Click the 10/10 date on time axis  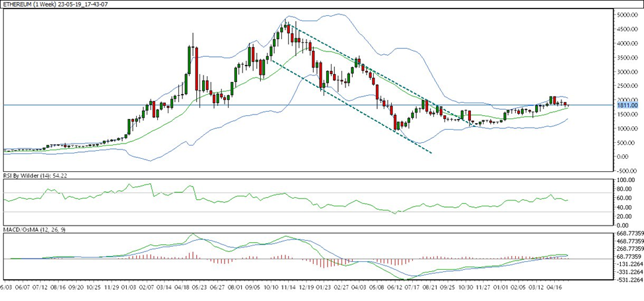click(272, 289)
